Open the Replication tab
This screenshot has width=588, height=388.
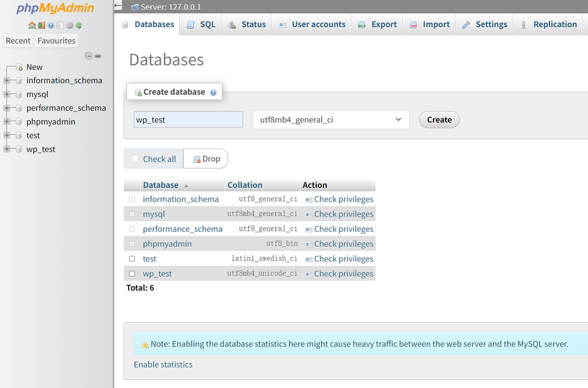pyautogui.click(x=548, y=24)
